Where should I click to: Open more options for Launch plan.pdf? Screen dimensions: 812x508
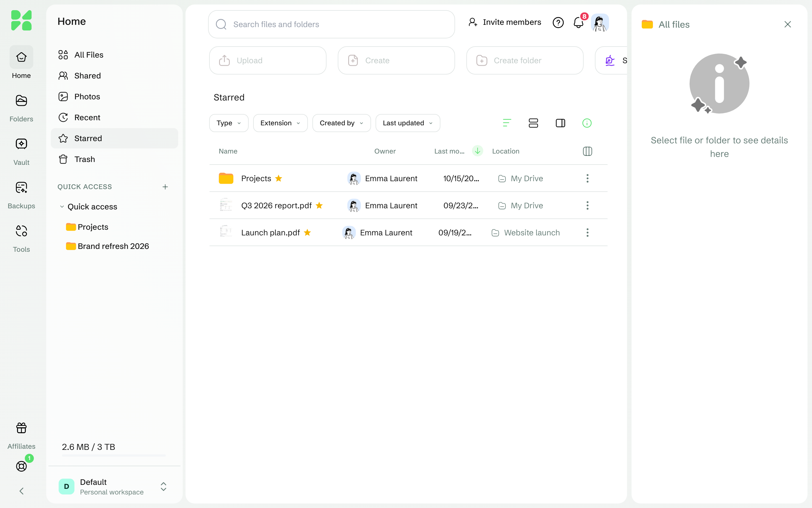pyautogui.click(x=588, y=233)
